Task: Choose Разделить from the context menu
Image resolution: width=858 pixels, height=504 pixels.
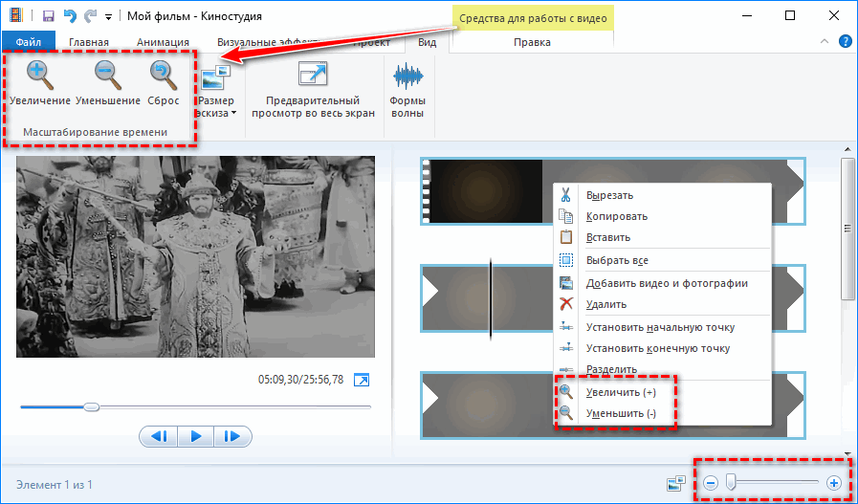Action: coord(611,369)
